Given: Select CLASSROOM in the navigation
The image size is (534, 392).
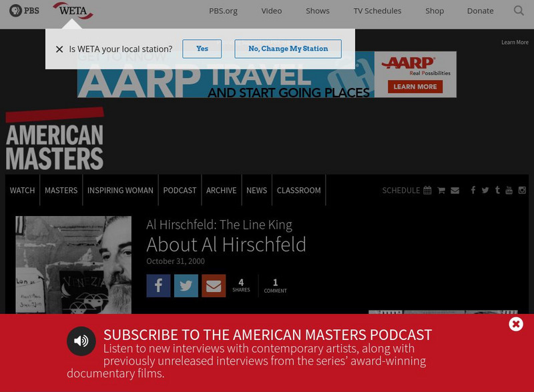Looking at the screenshot, I should [298, 190].
